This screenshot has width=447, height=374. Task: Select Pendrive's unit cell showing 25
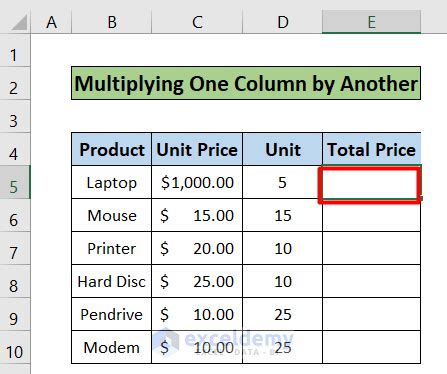click(x=283, y=314)
